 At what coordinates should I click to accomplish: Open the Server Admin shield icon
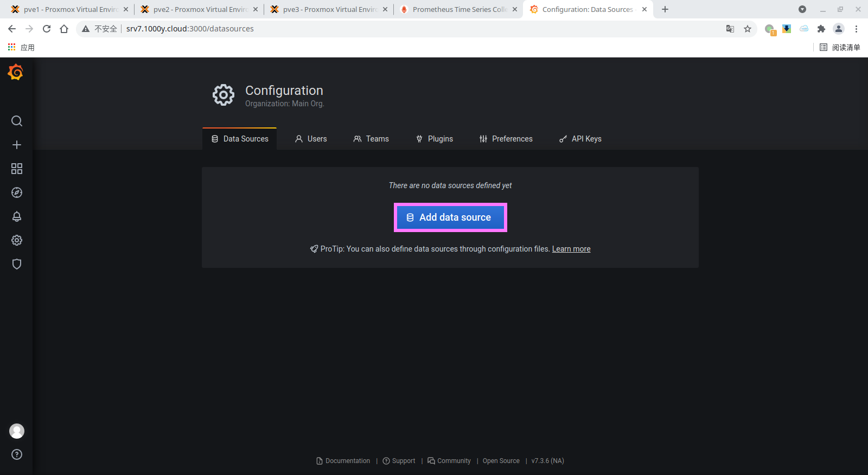point(17,264)
